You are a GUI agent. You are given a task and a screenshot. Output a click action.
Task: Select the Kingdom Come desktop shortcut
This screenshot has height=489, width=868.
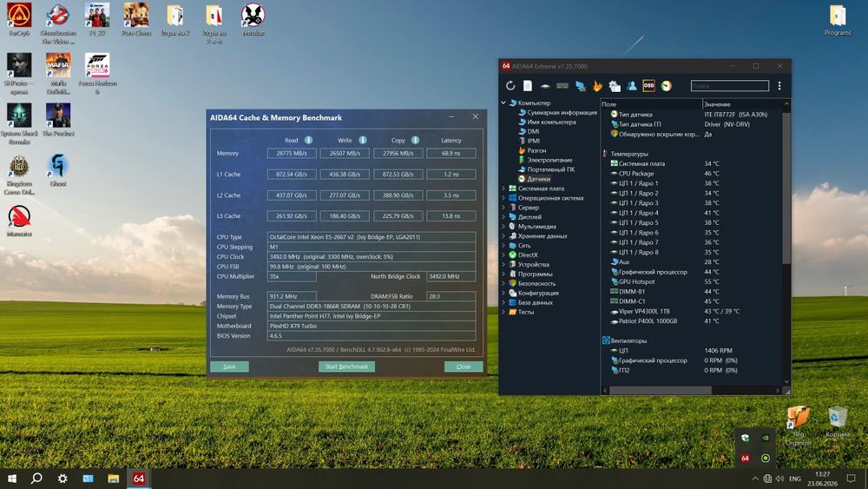[19, 175]
